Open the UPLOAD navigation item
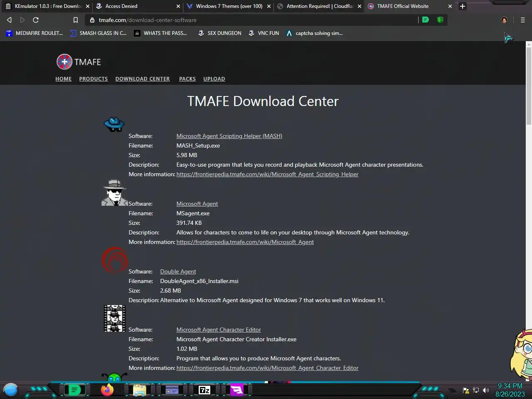The image size is (532, 399). click(214, 79)
